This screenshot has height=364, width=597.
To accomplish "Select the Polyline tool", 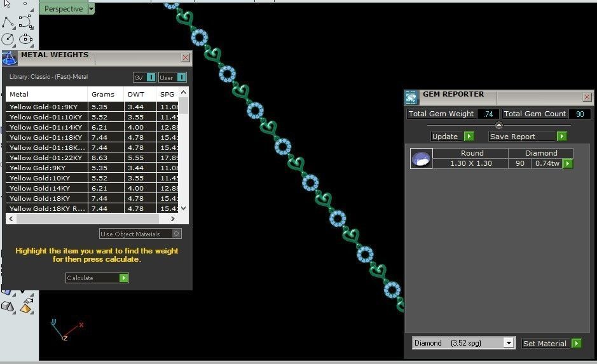I will (8, 22).
